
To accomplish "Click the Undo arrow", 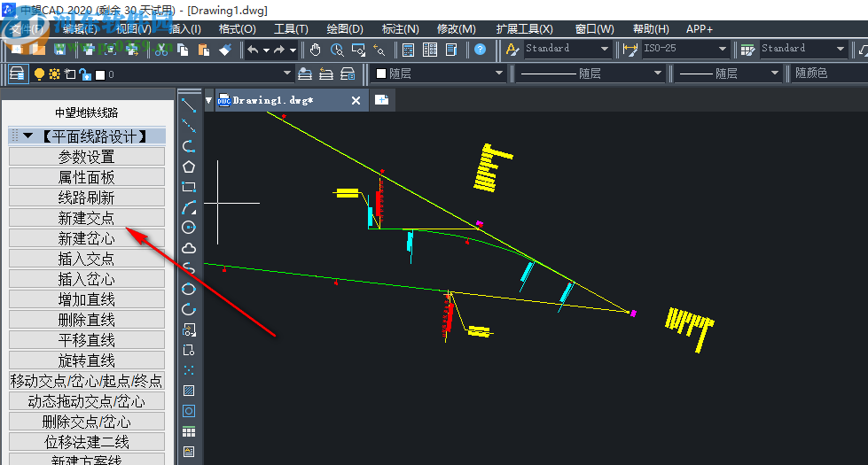I will pos(253,50).
